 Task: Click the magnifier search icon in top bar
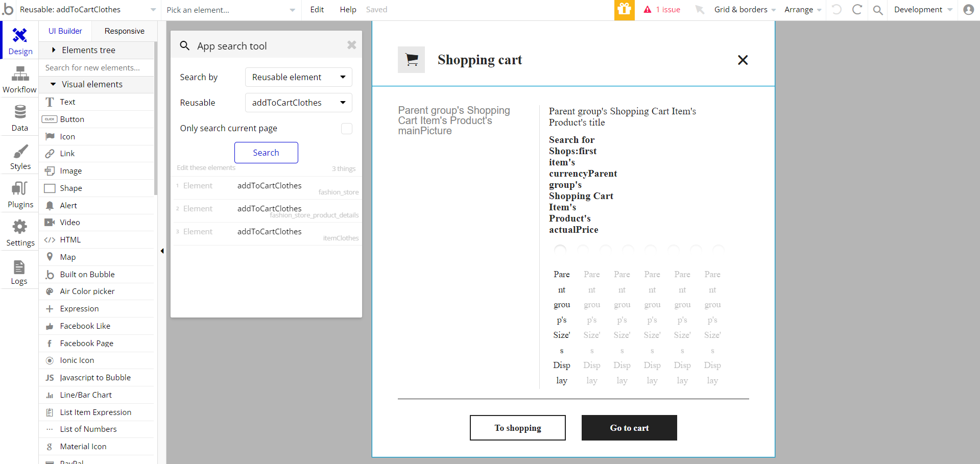tap(878, 10)
